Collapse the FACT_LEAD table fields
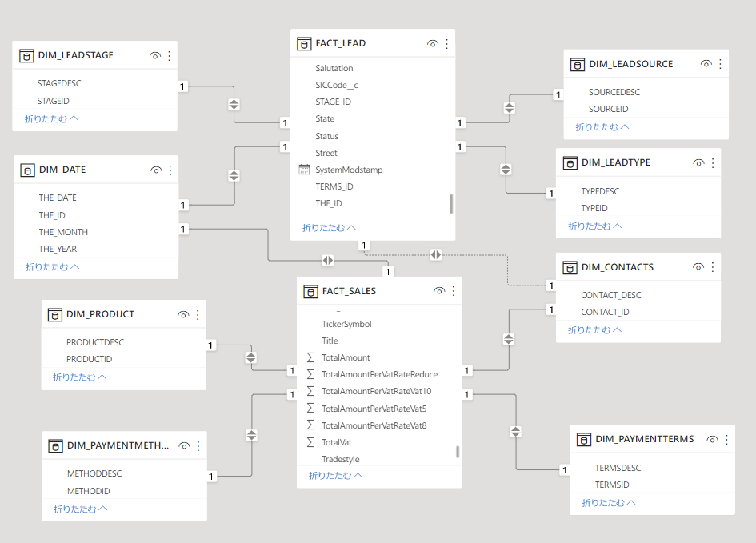 [x=329, y=228]
